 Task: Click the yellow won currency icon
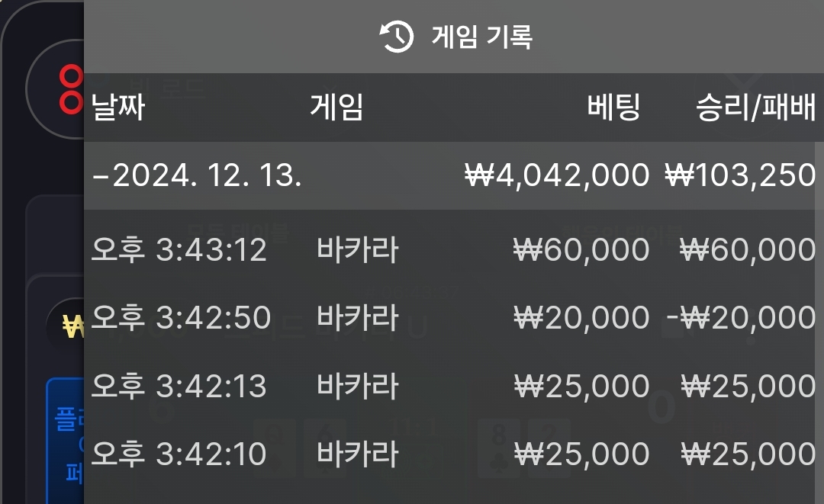73,326
